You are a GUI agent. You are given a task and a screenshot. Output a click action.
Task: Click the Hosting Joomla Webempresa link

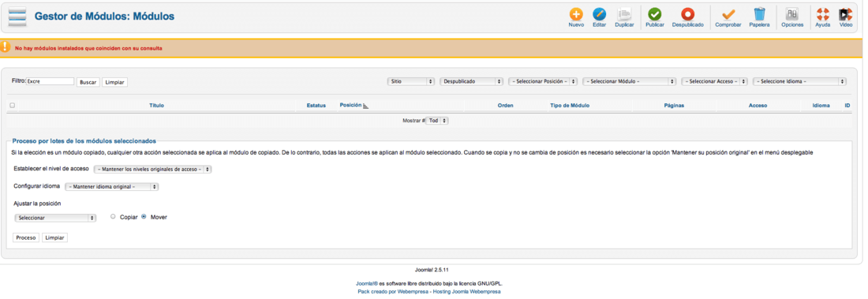click(466, 291)
